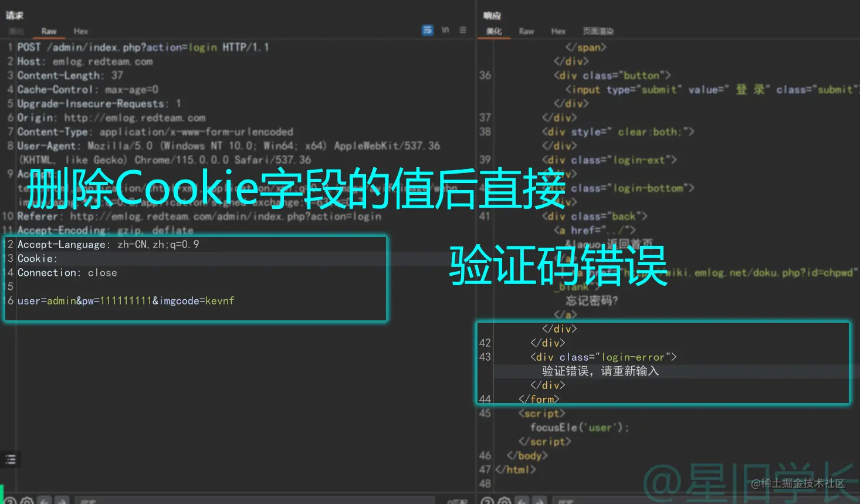Click the focusEle('user'); script line
This screenshot has height=504, width=860.
tap(580, 427)
